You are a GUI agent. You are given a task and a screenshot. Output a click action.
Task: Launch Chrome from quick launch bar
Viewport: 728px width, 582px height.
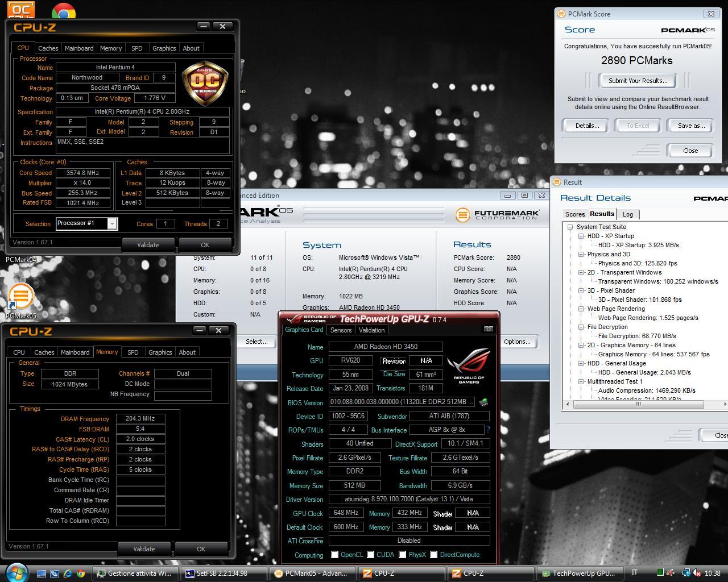click(81, 573)
